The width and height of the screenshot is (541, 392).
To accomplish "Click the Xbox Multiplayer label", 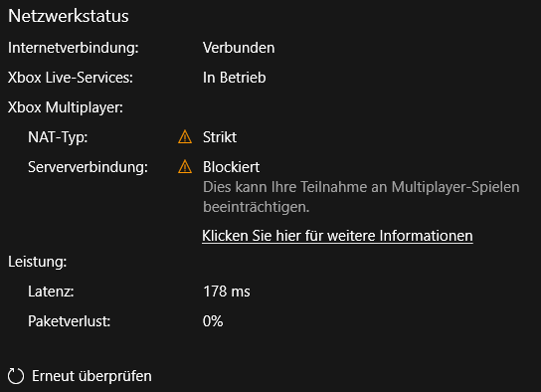I will point(66,107).
